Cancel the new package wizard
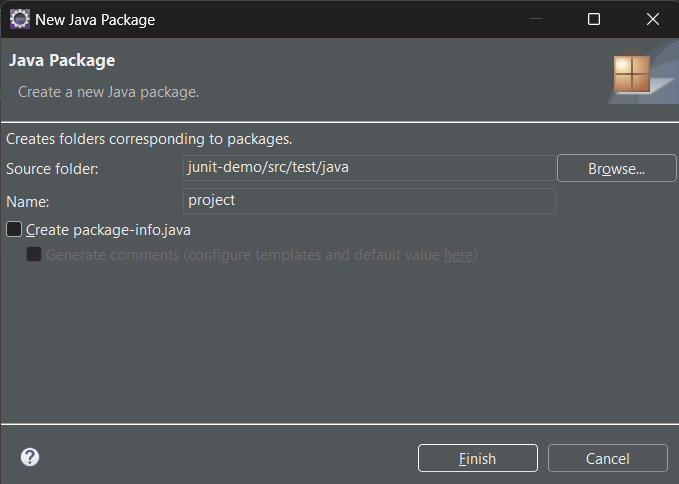The image size is (679, 484). [x=607, y=458]
